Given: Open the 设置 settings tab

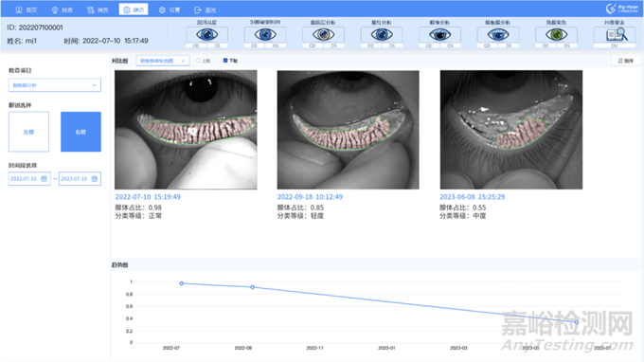Looking at the screenshot, I should [170, 9].
